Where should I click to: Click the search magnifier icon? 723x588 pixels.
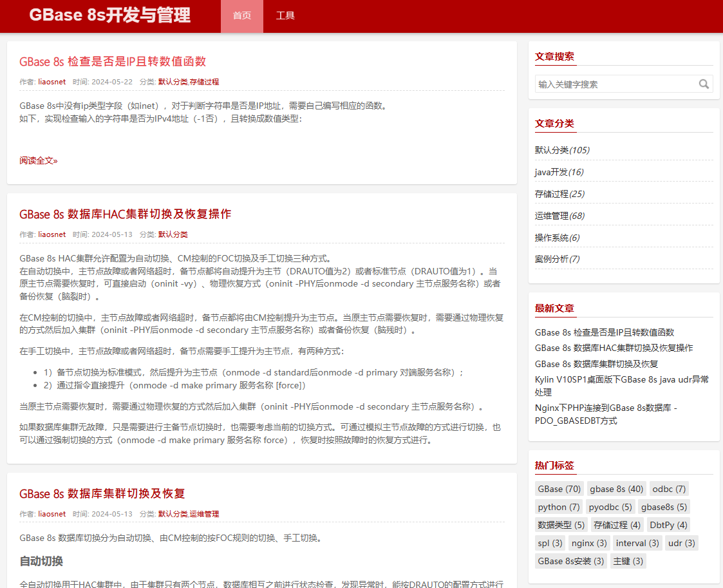(x=704, y=84)
